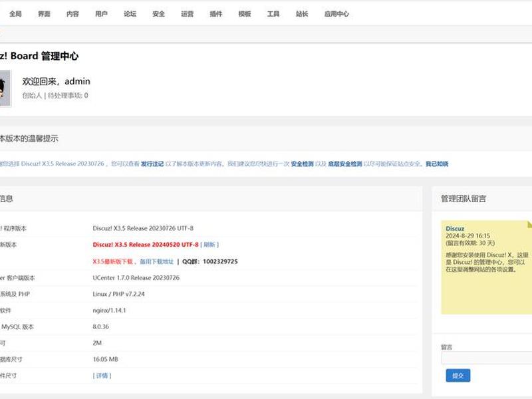Click the 管理团队留言 panel heading
The height and width of the screenshot is (399, 532).
[x=463, y=199]
